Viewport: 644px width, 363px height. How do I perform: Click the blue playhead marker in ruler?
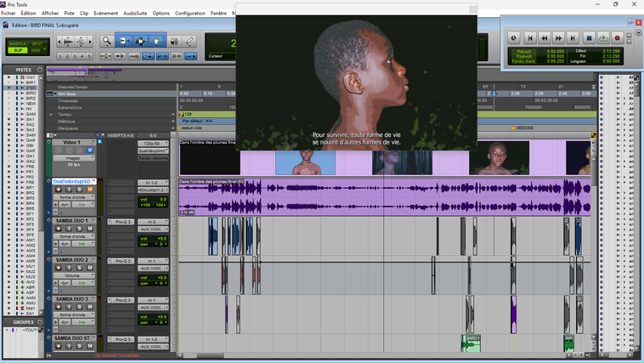click(494, 94)
